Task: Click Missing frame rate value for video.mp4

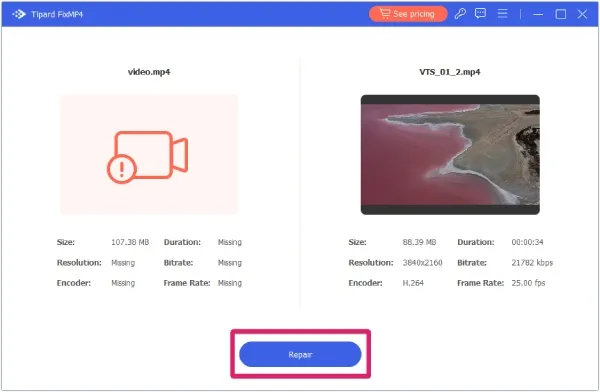Action: pyautogui.click(x=230, y=283)
